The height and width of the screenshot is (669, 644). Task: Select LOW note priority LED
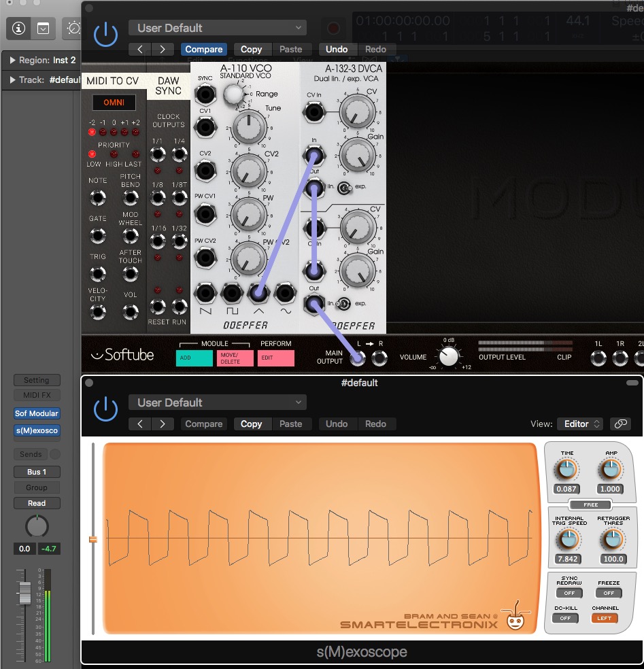92,154
